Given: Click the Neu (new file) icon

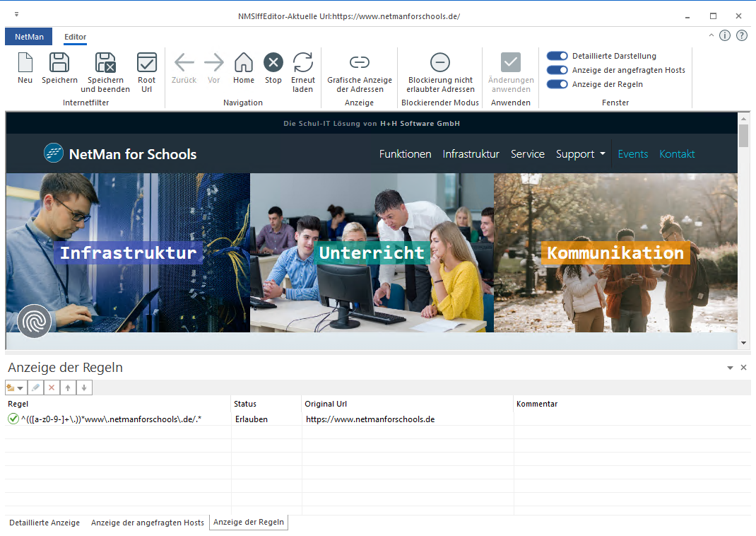Looking at the screenshot, I should tap(25, 63).
